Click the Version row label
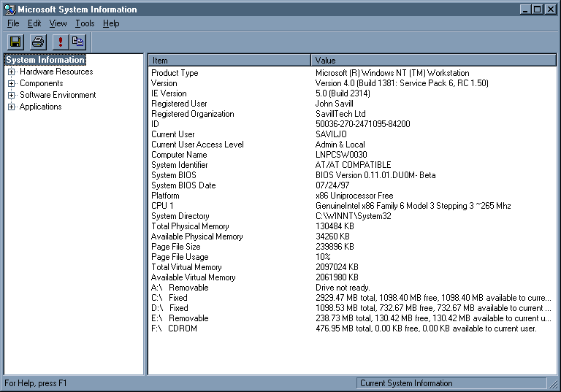561x392 pixels. (x=164, y=83)
